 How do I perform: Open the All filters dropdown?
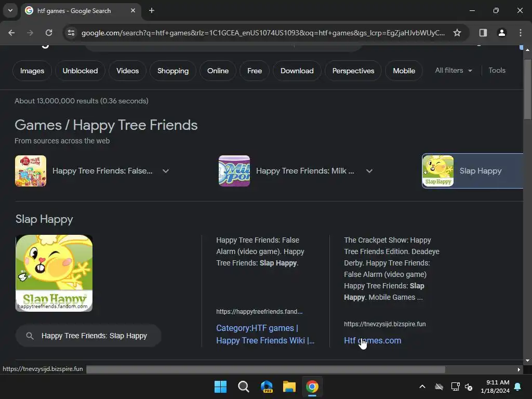click(454, 70)
